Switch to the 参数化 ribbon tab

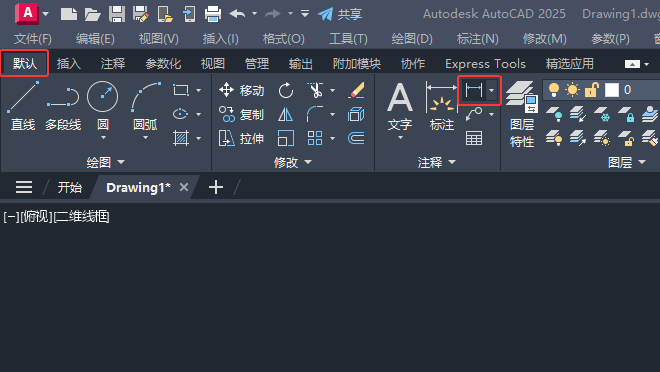pyautogui.click(x=163, y=64)
